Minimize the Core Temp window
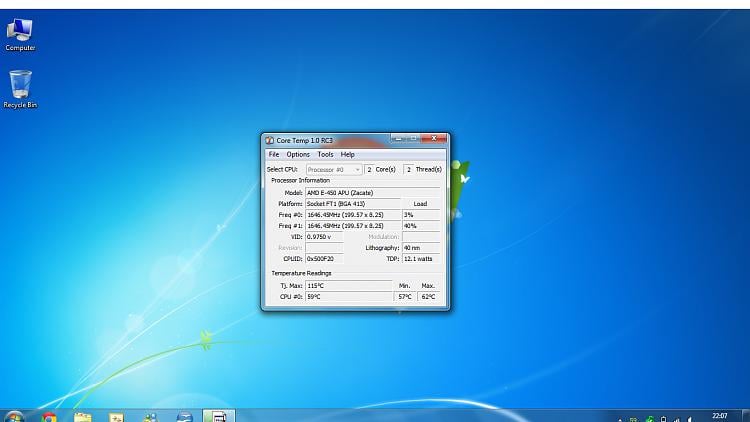 (x=397, y=138)
